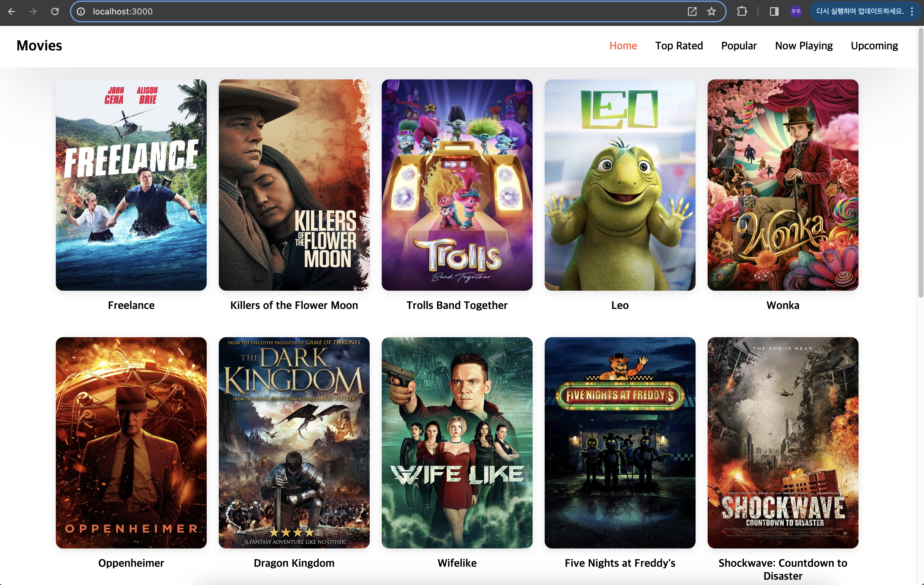Open the purple profile avatar
This screenshot has width=924, height=585.
click(796, 11)
